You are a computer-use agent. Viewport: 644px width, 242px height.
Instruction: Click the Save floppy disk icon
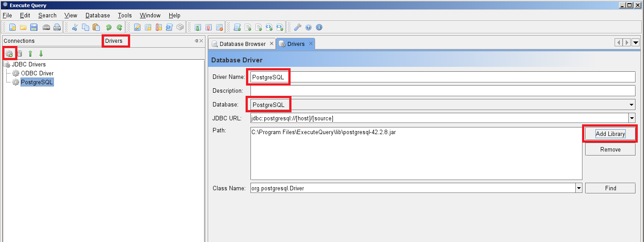click(34, 27)
